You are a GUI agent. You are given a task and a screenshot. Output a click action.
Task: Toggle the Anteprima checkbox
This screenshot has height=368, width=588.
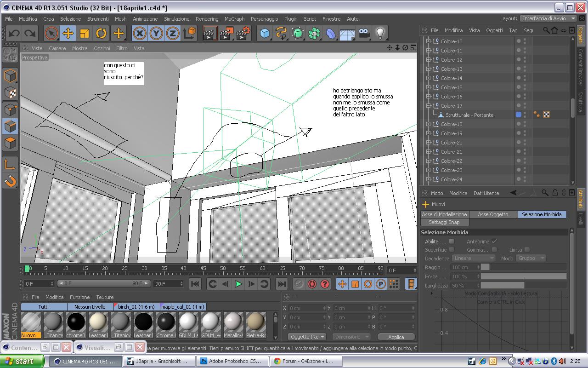point(494,241)
